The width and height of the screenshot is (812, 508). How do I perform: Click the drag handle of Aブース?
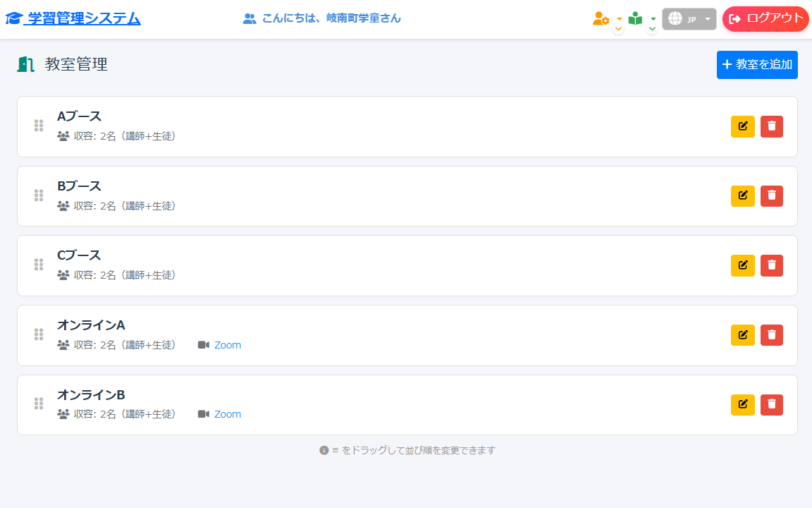tap(39, 126)
